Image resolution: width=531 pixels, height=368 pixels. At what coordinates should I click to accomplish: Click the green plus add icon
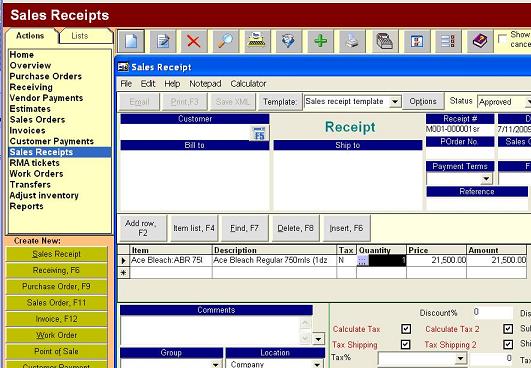click(320, 41)
